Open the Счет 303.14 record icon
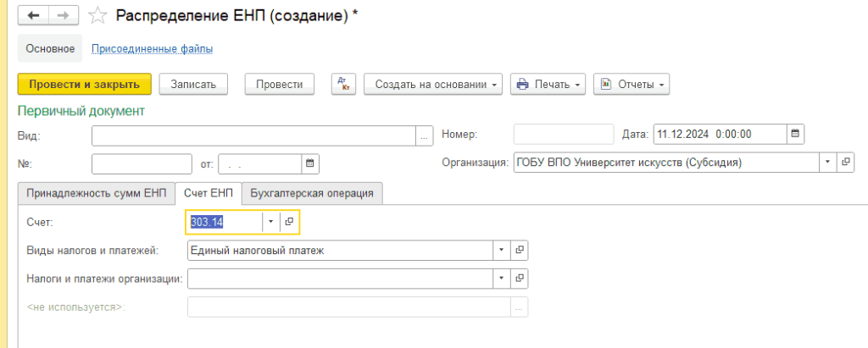 click(289, 222)
